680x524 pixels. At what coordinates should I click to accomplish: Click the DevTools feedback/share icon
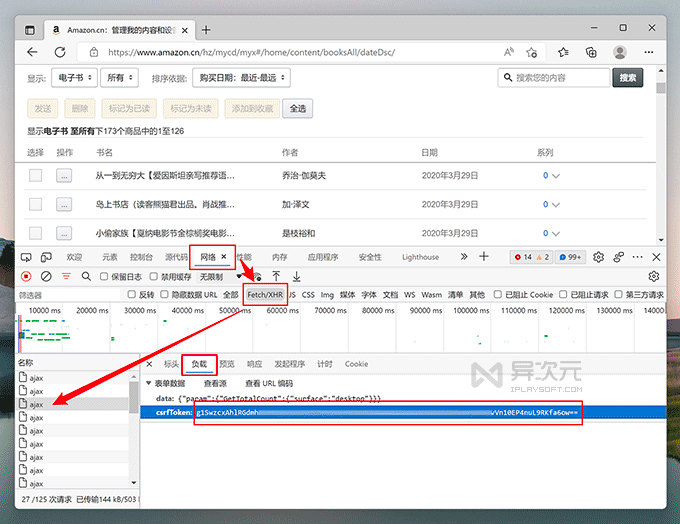pyautogui.click(x=619, y=257)
